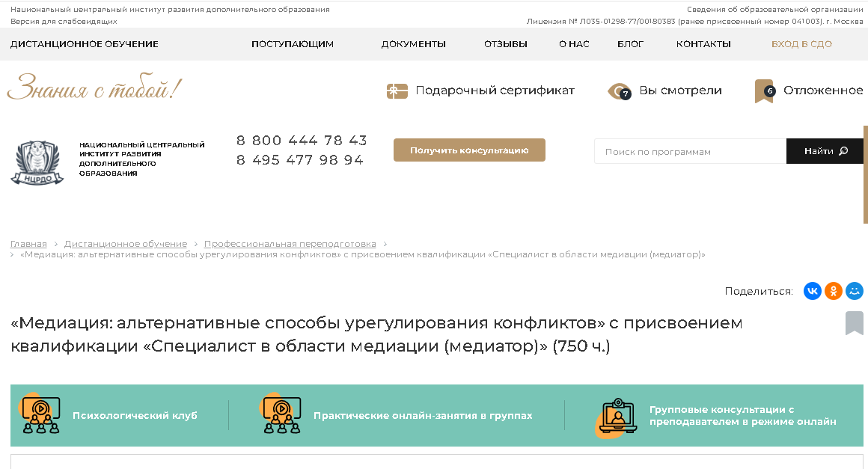Screen dimensions: 868x469
Task: Open Сведения об образовательной организации link
Action: [x=775, y=10]
